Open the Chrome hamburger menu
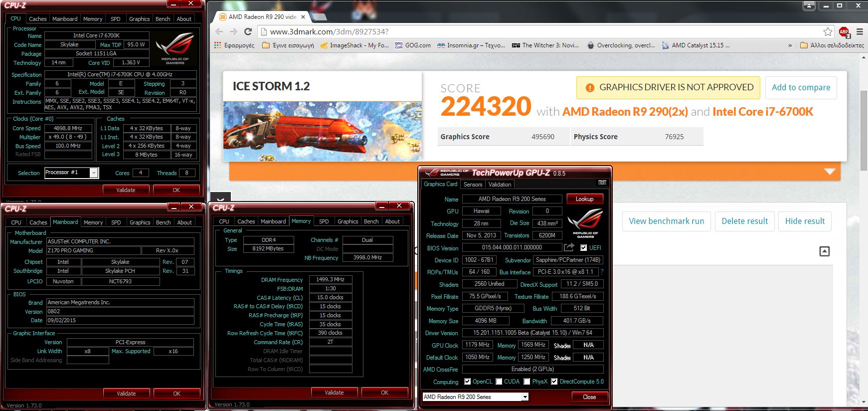 tap(860, 31)
